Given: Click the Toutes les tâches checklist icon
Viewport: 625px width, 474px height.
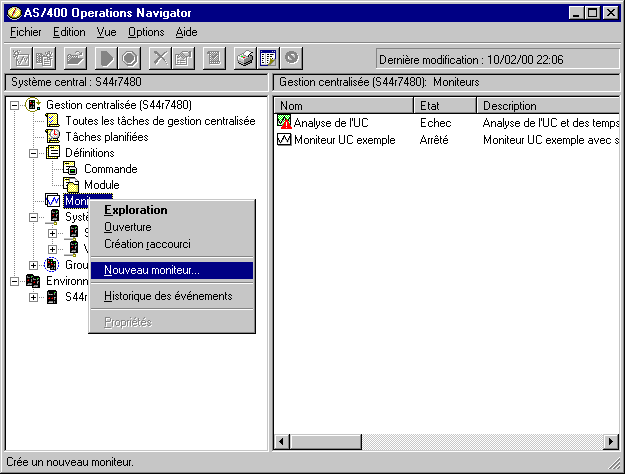Looking at the screenshot, I should pyautogui.click(x=53, y=120).
